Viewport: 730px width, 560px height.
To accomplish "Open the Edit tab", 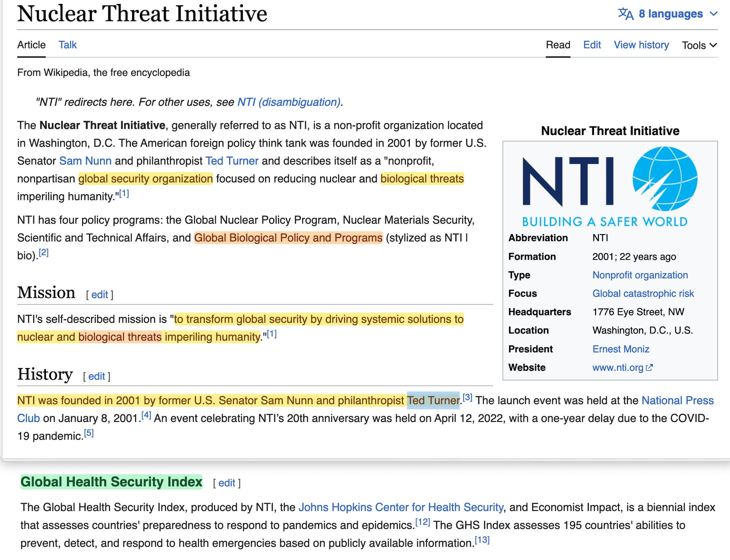I will [x=592, y=45].
